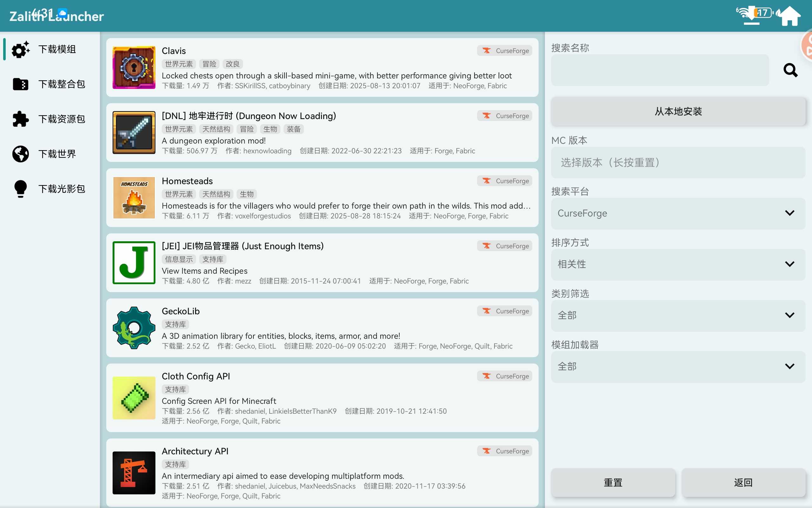Select the 下载世界 sidebar tab
812x508 pixels.
(50, 154)
